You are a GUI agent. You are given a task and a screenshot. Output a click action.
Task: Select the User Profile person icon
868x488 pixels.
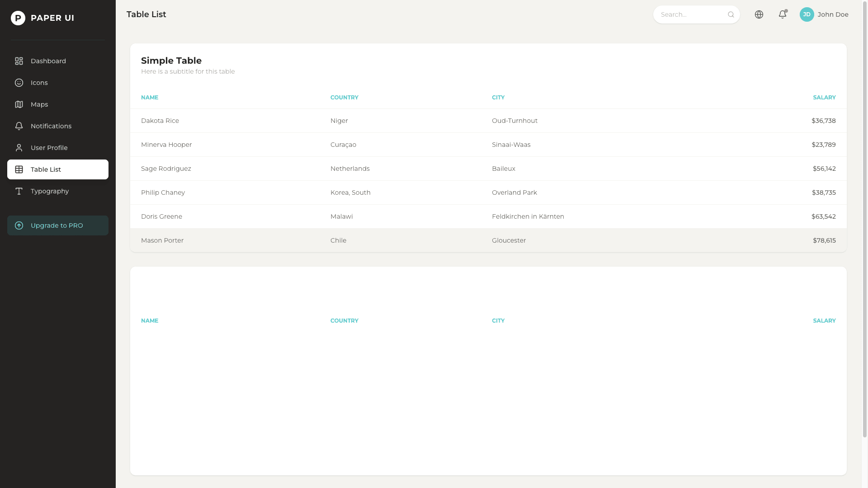pos(19,148)
